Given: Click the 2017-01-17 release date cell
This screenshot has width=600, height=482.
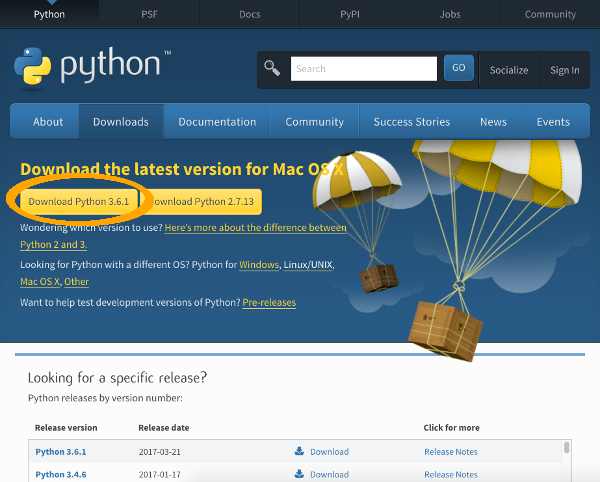Looking at the screenshot, I should point(160,474).
